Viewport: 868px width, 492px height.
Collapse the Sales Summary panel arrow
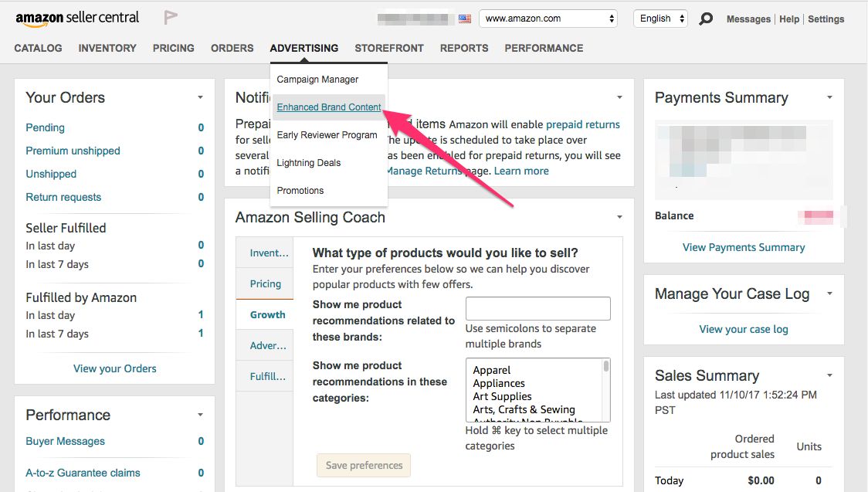click(x=829, y=375)
